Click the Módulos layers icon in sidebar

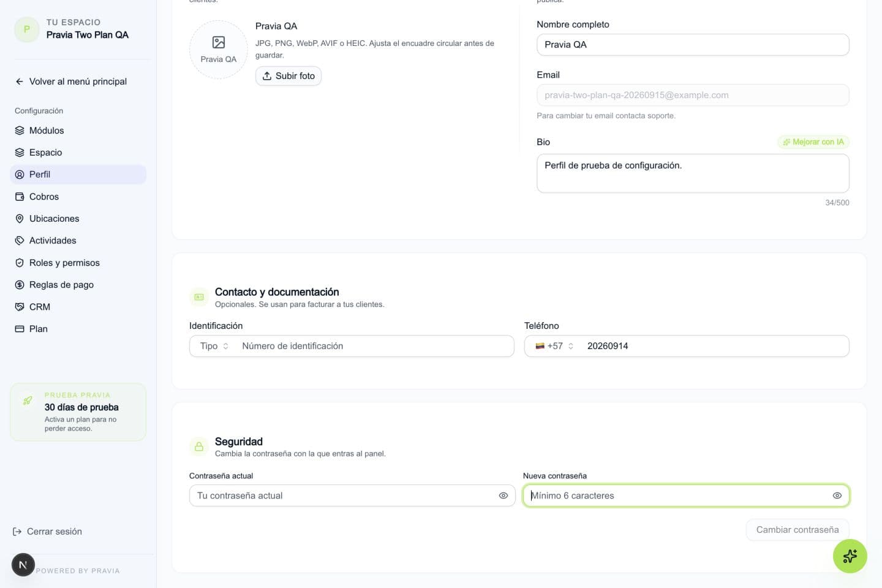(x=20, y=130)
